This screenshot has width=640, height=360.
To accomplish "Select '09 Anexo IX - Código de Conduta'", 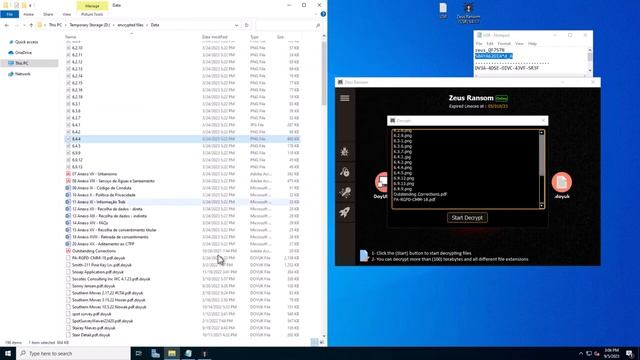I will coord(102,188).
